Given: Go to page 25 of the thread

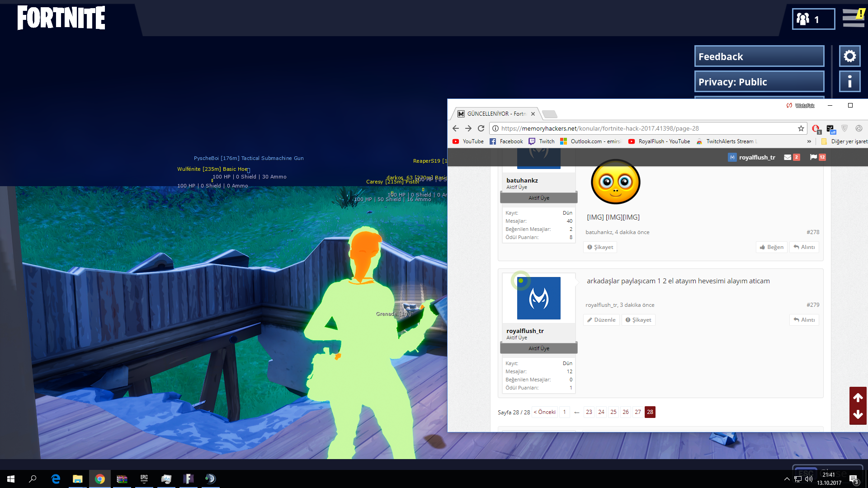Looking at the screenshot, I should (613, 412).
